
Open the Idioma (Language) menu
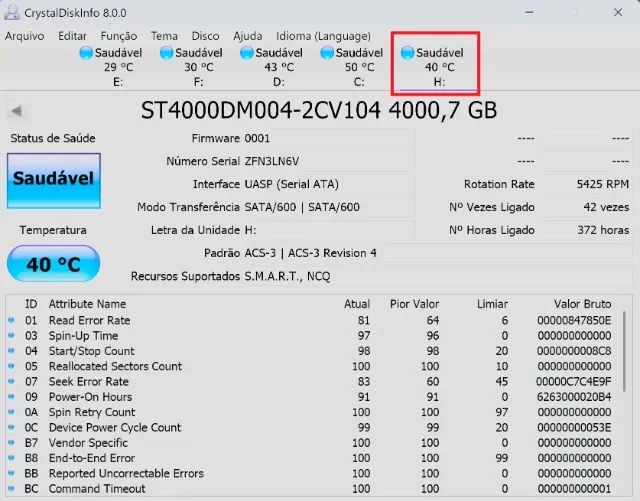(x=323, y=36)
